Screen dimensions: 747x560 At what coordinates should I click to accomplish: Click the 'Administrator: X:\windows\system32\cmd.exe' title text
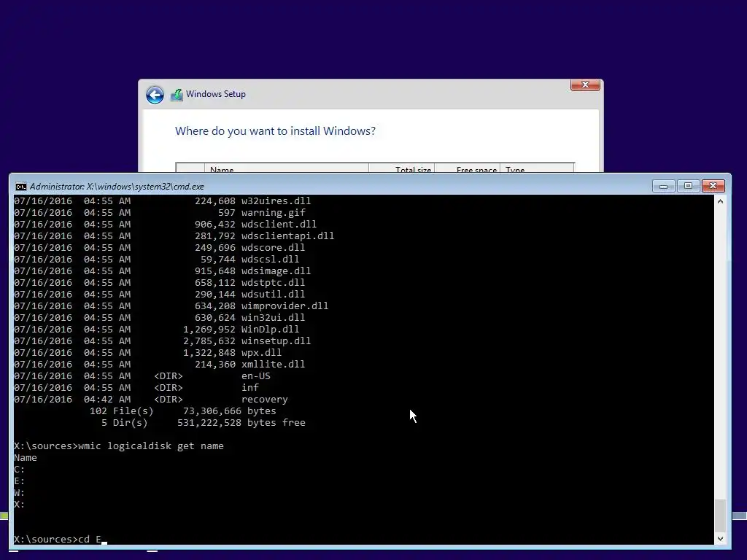117,187
